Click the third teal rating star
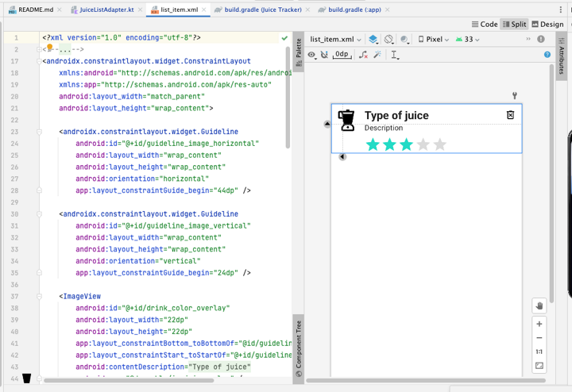The image size is (572, 392). point(407,144)
